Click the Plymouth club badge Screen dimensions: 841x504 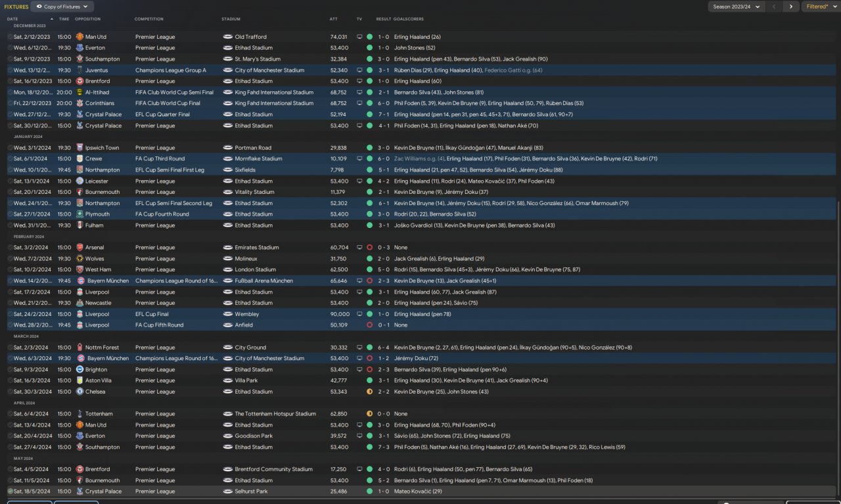tap(80, 214)
